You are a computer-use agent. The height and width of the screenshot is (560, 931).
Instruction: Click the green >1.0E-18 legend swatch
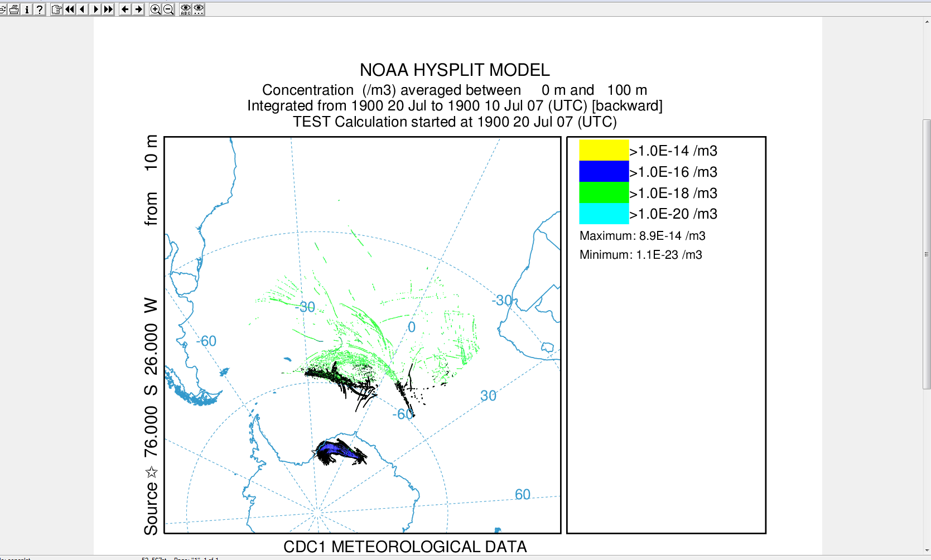pos(604,192)
